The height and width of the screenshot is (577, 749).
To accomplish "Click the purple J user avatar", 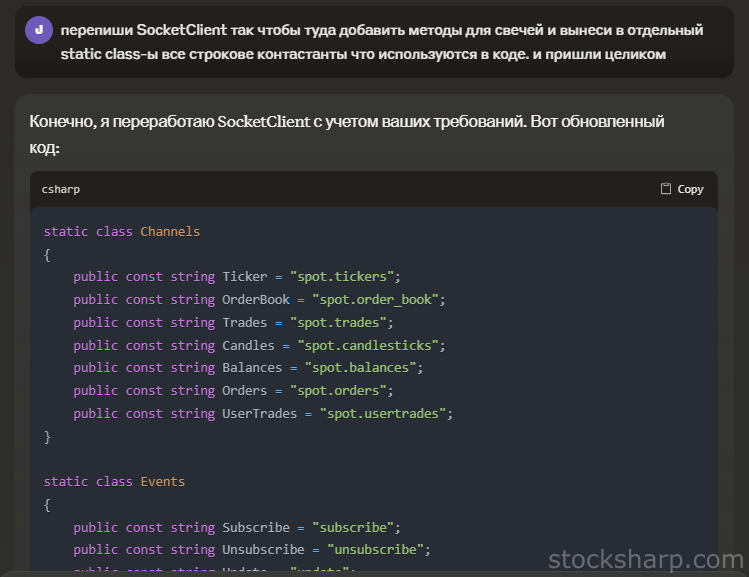I will [38, 30].
